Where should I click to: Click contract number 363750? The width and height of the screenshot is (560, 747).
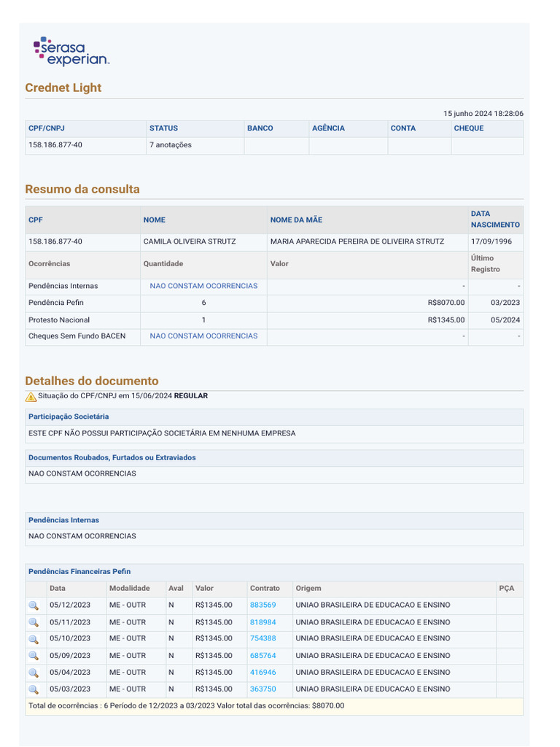tap(262, 689)
